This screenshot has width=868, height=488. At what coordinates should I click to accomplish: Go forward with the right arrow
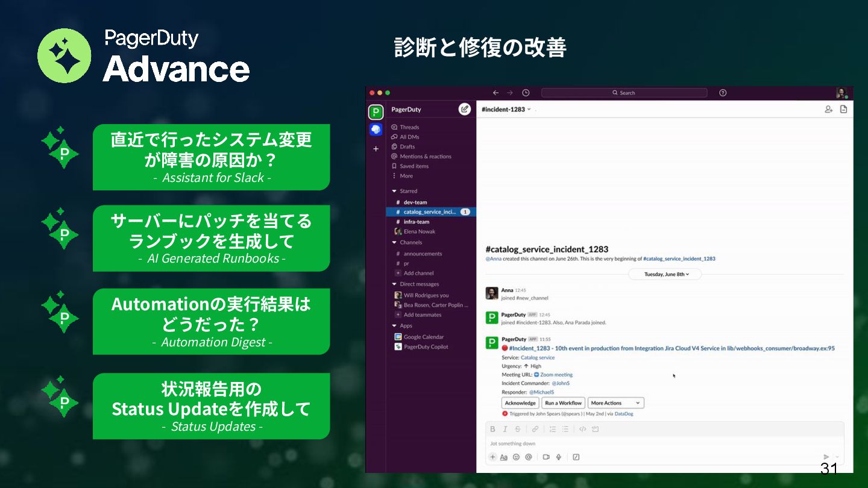point(510,93)
